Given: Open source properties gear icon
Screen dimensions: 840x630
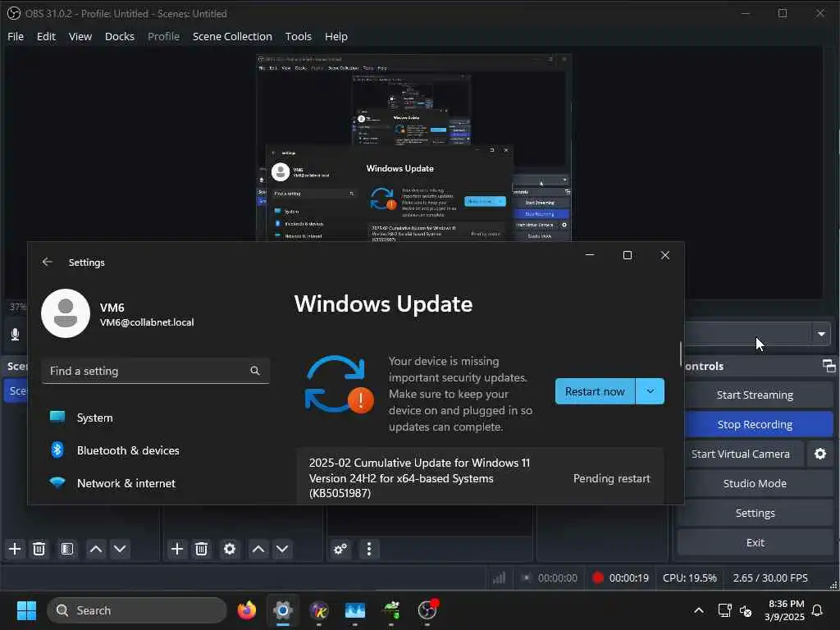Looking at the screenshot, I should (x=230, y=549).
